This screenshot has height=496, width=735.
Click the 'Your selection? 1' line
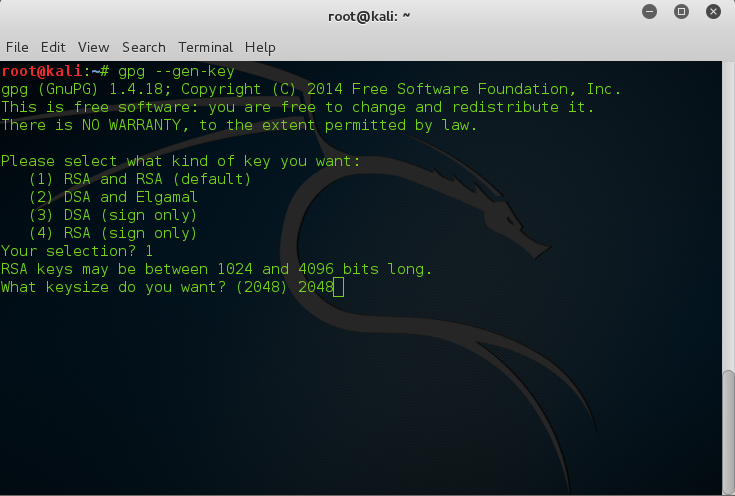(x=77, y=252)
